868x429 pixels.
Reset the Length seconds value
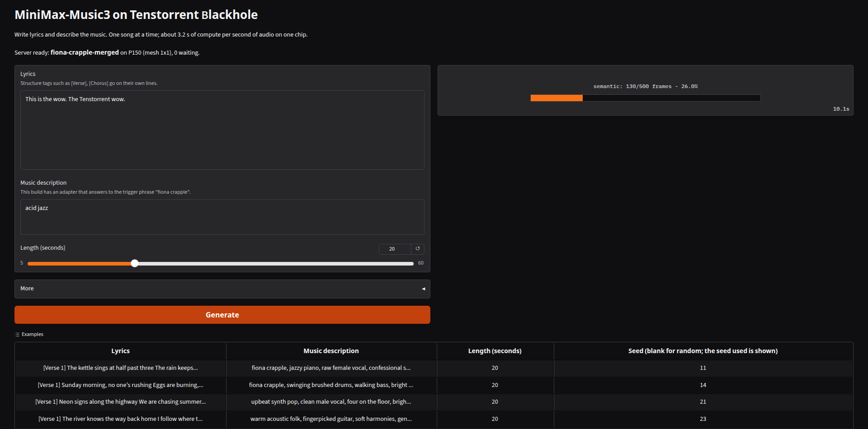point(418,249)
